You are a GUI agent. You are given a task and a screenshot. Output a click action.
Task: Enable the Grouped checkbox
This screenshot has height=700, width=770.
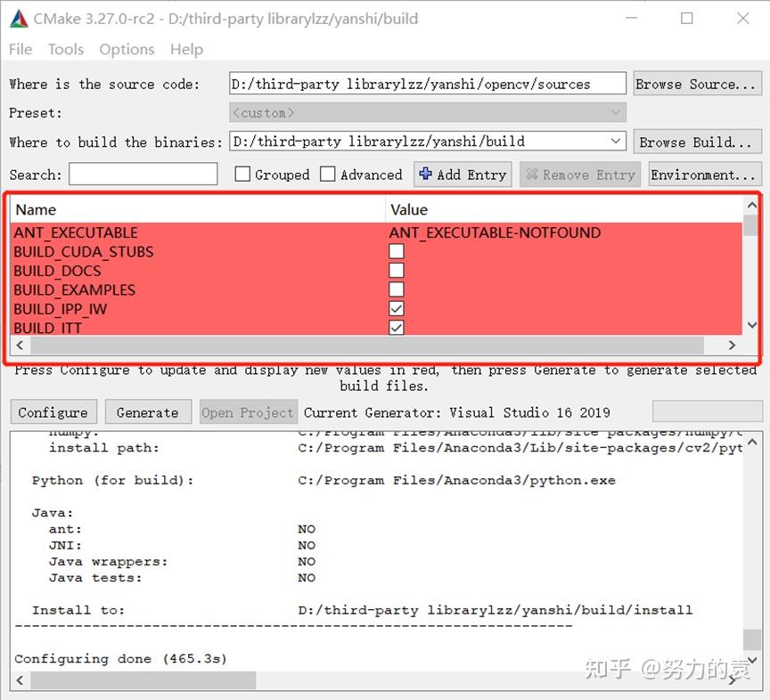241,174
